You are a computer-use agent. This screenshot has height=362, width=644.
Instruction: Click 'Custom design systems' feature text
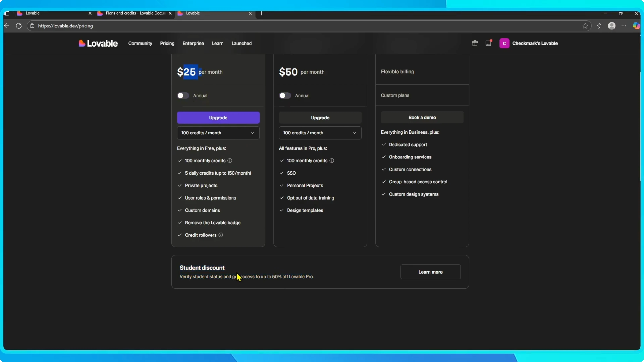[x=414, y=194]
